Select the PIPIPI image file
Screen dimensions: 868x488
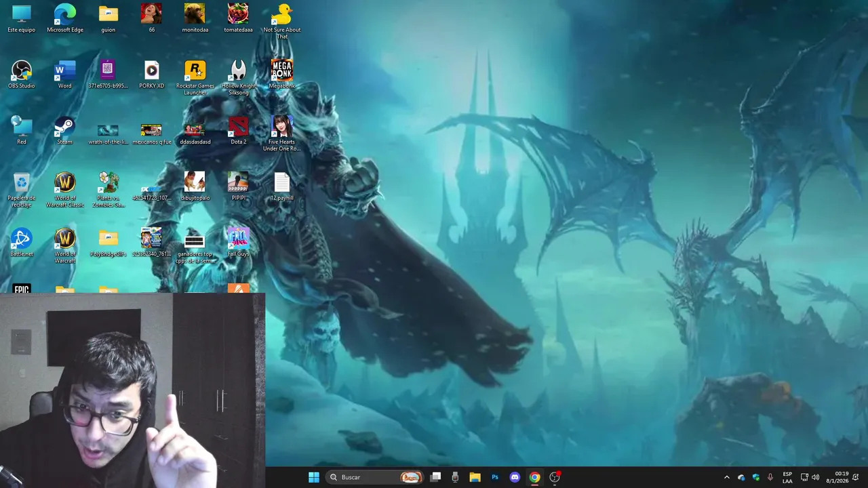click(x=238, y=187)
